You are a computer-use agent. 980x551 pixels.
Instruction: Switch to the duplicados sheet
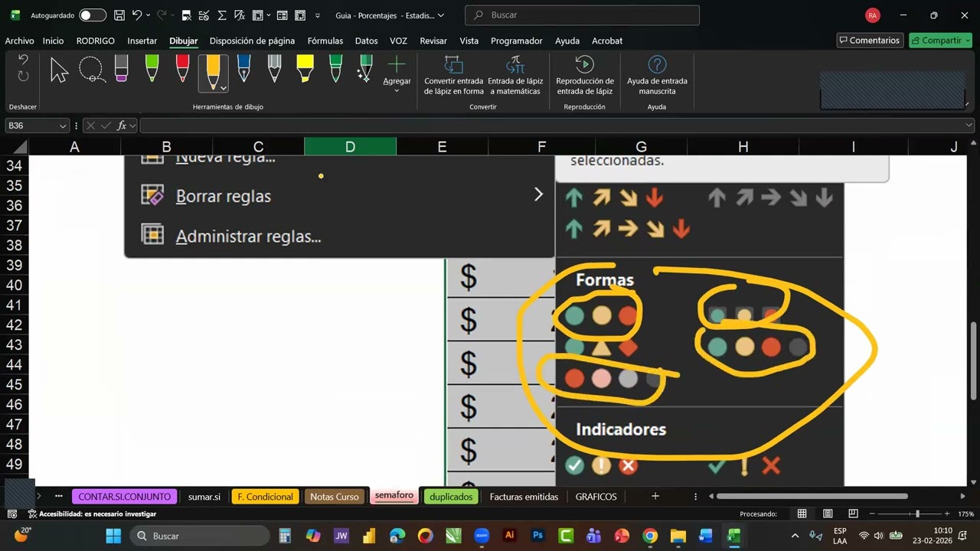click(x=451, y=497)
